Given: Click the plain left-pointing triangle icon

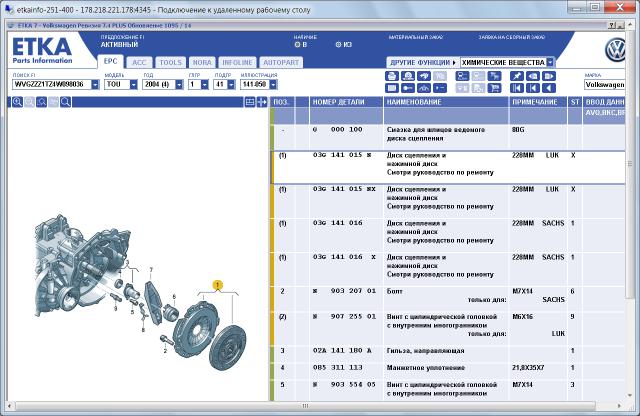Looking at the screenshot, I should (x=548, y=88).
